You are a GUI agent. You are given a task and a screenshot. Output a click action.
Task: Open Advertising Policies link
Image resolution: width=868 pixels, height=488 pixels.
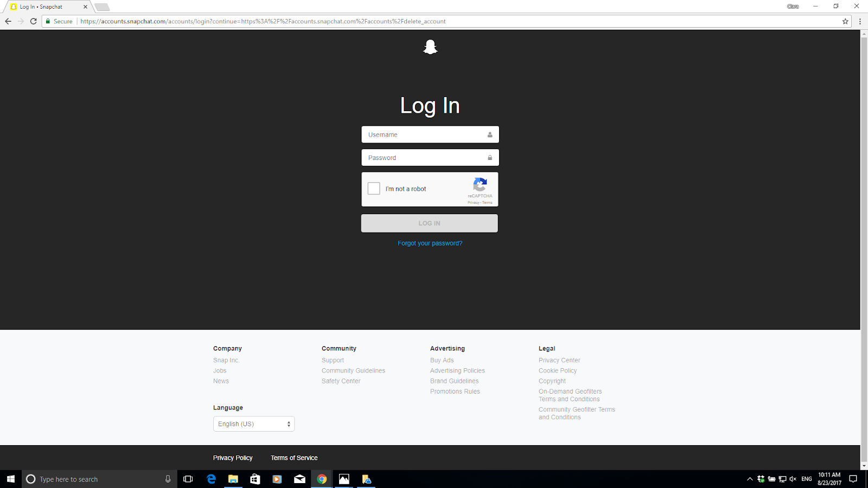[x=457, y=371]
